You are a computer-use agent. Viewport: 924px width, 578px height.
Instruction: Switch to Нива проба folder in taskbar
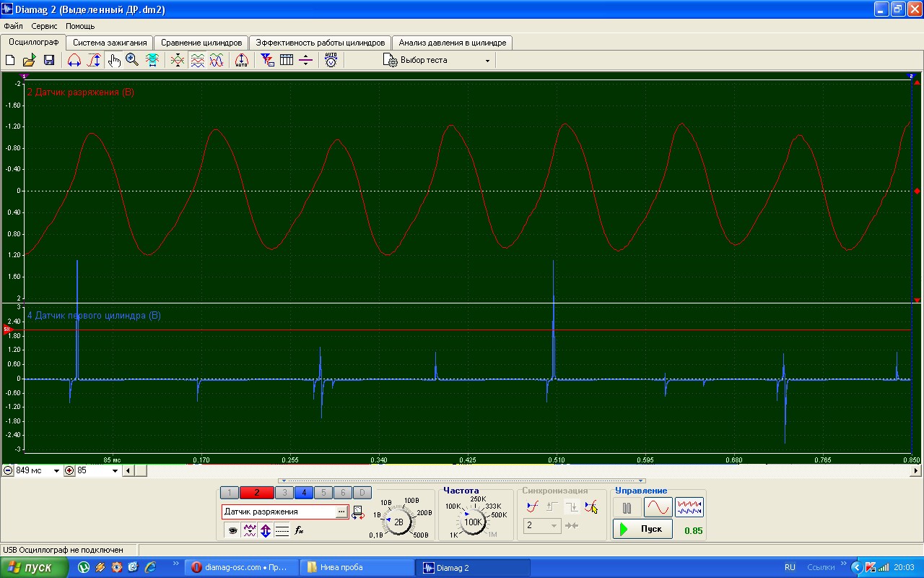[357, 567]
